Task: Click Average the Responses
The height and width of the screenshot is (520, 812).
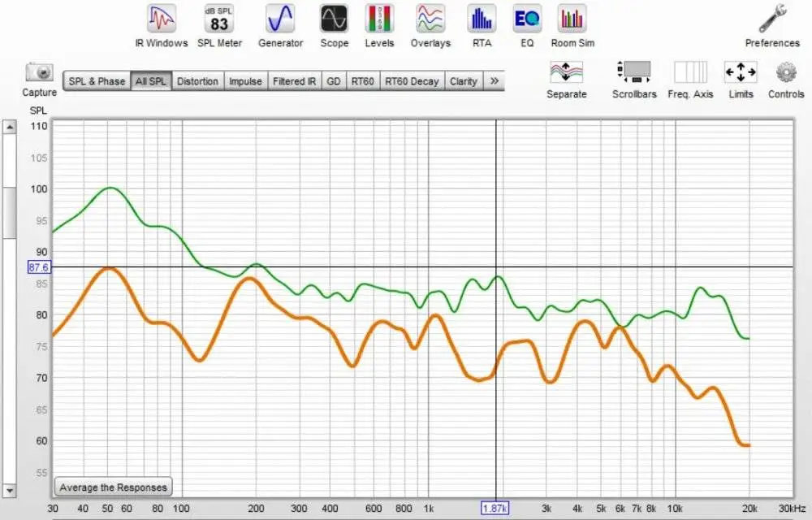Action: 112,487
